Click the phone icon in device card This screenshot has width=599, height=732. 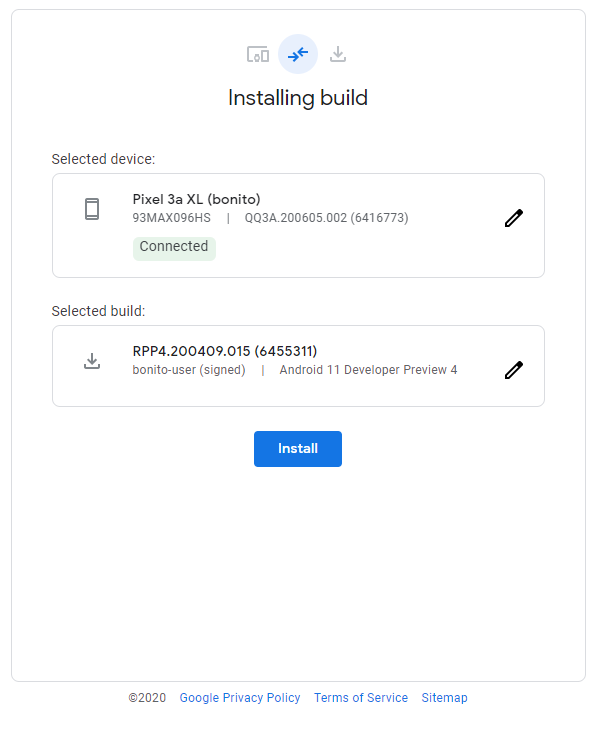coord(92,209)
